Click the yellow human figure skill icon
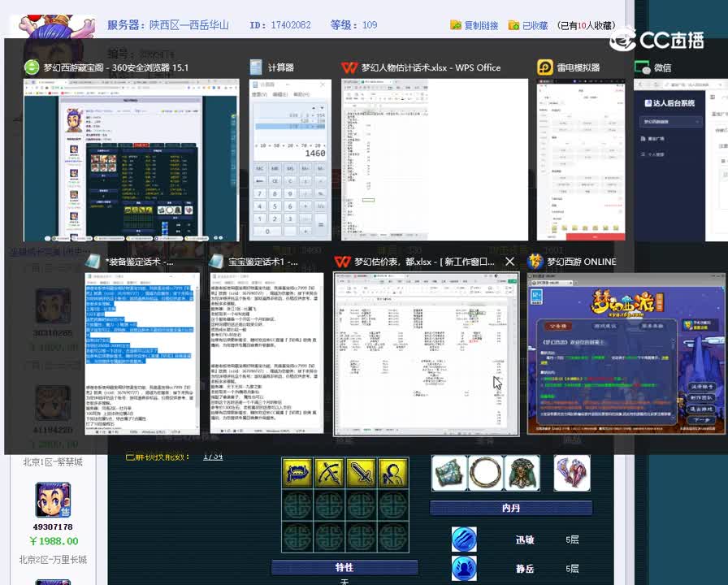Image resolution: width=728 pixels, height=585 pixels. click(x=392, y=473)
